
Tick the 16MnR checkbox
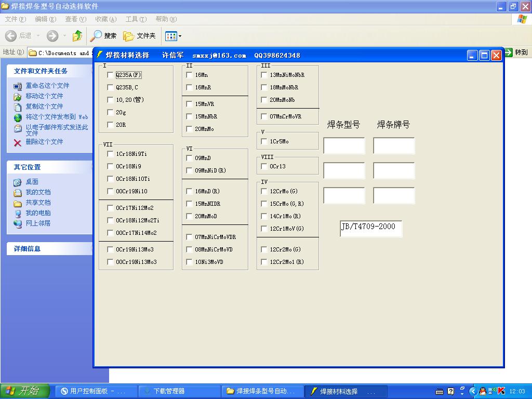tap(189, 87)
